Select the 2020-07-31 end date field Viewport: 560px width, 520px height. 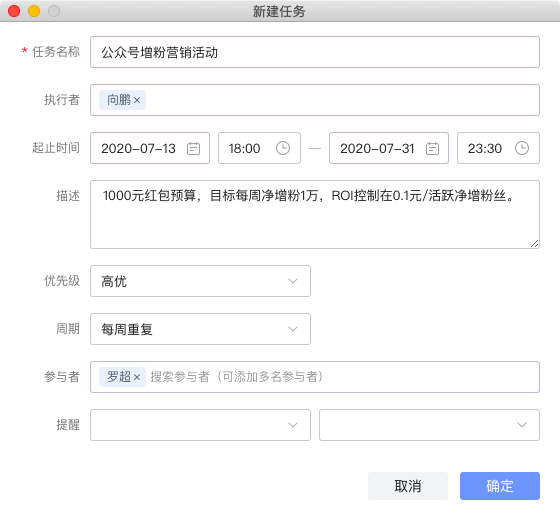[x=389, y=148]
